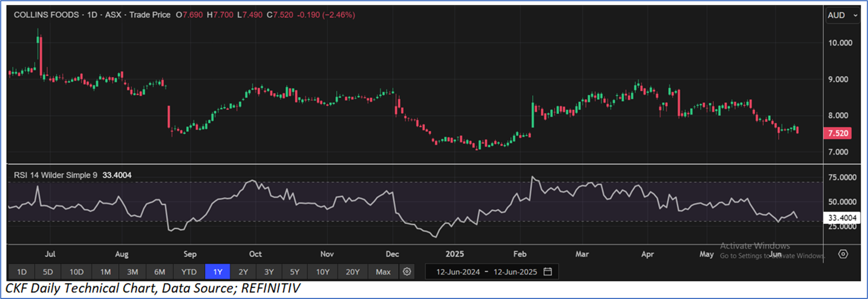The height and width of the screenshot is (299, 868).
Task: Click the circular target icon below price axis
Action: (843, 254)
